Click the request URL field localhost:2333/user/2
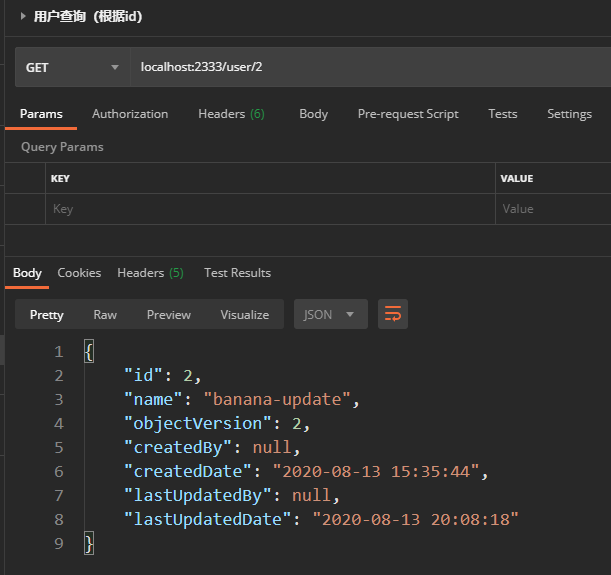The height and width of the screenshot is (575, 611). [x=370, y=68]
